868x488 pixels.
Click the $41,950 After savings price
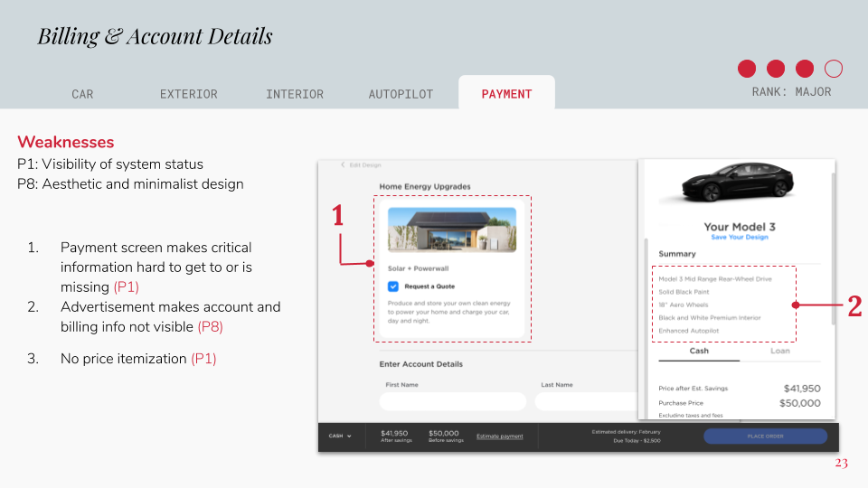[395, 436]
